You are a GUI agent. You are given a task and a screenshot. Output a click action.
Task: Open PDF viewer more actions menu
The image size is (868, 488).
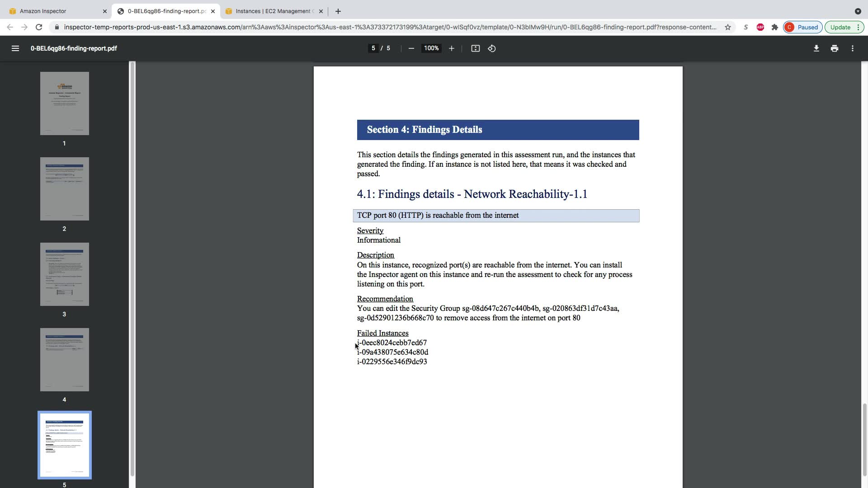[852, 48]
